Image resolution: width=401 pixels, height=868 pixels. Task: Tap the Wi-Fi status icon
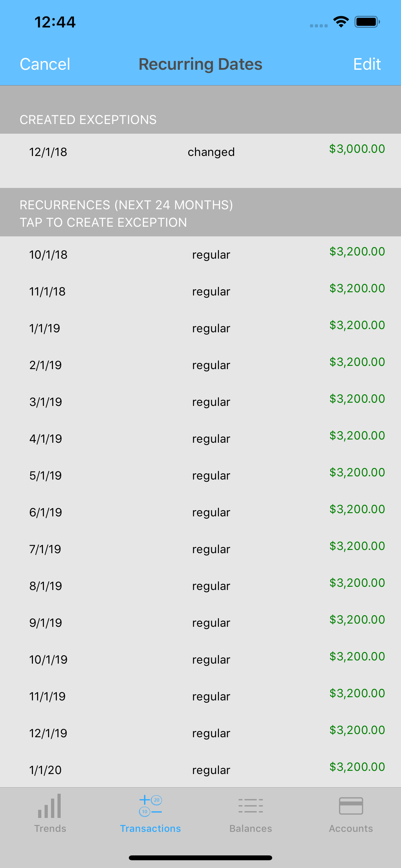pyautogui.click(x=341, y=22)
